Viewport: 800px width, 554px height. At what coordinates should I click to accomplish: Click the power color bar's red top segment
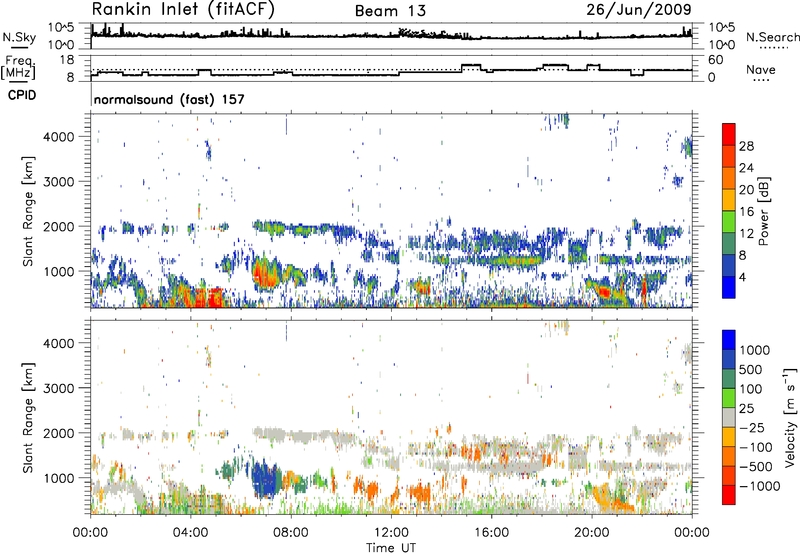point(729,134)
